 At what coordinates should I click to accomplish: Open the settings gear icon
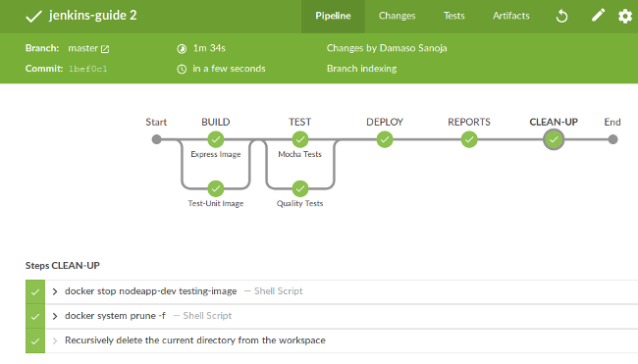[x=625, y=16]
